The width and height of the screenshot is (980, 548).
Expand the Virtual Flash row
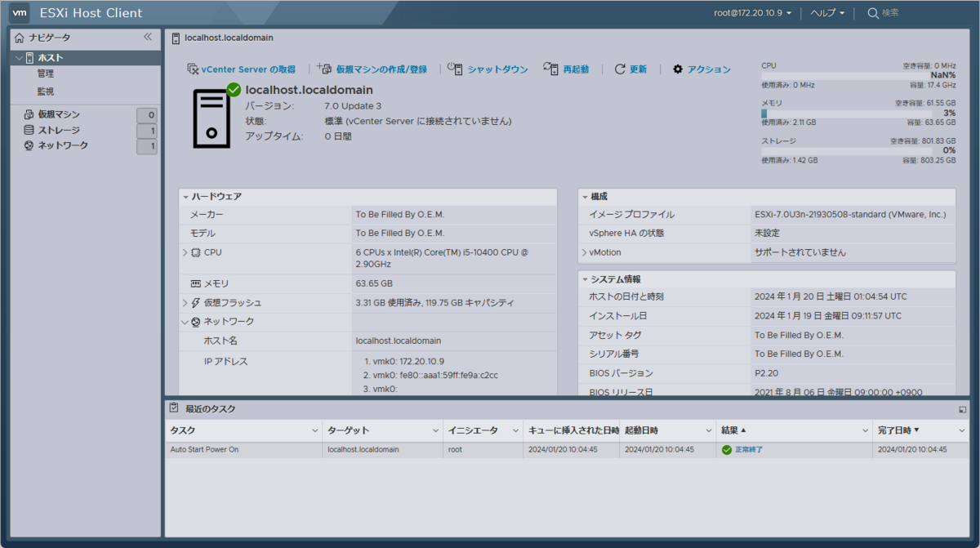[x=185, y=303]
